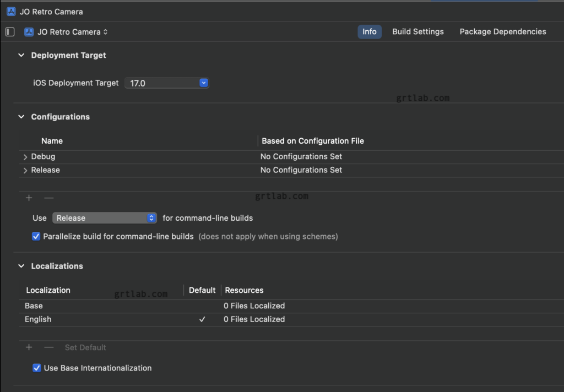
Task: Add a localization with plus icon
Action: tap(29, 347)
